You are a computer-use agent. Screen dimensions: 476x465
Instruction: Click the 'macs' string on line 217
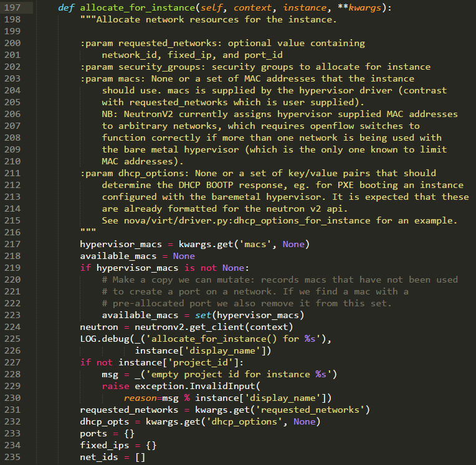[x=259, y=244]
